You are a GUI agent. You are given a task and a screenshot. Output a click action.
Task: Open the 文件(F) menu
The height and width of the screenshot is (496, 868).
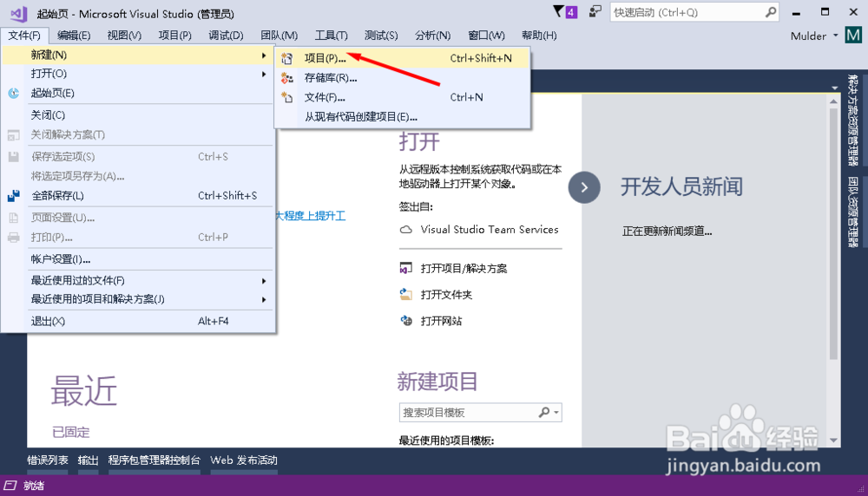click(24, 36)
